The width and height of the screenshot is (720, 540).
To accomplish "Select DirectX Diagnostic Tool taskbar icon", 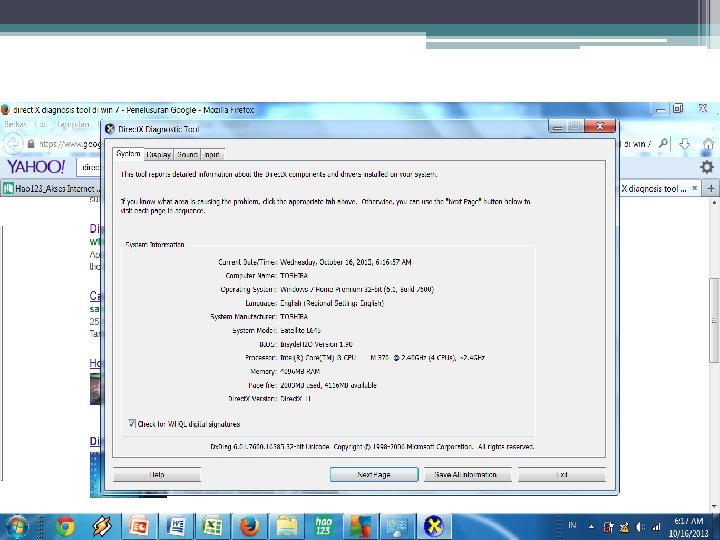I will point(434,526).
